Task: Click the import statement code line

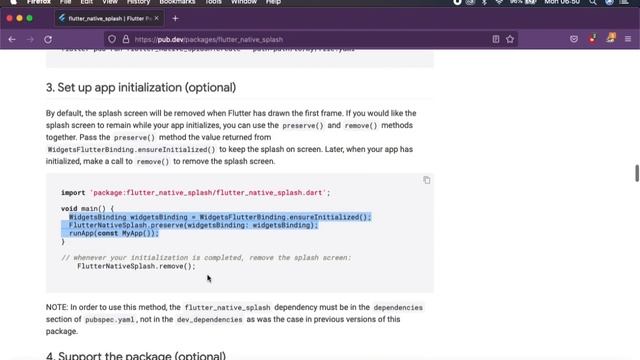Action: tap(196, 193)
